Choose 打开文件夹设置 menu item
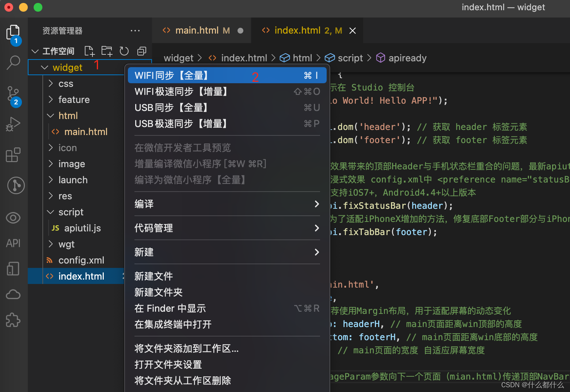Screen dimensions: 570x392 pyautogui.click(x=227, y=365)
